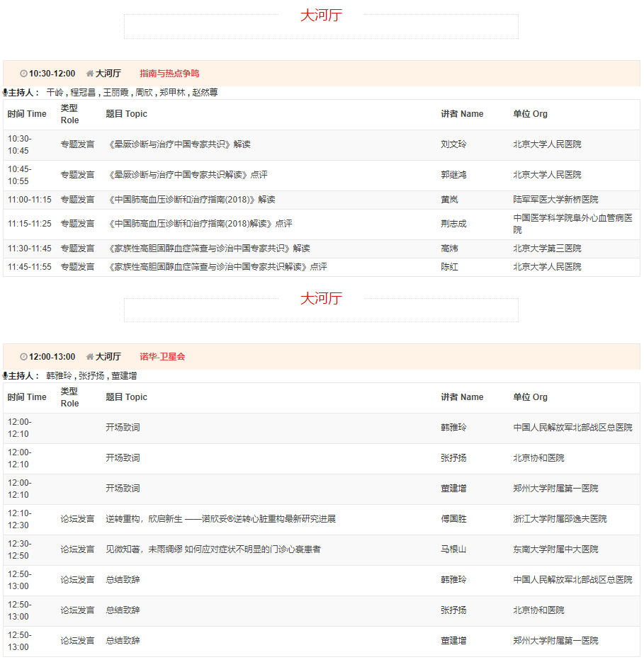Viewport: 644px width, 667px height.
Task: Click clock icon beside 10:30-12:00
Action: click(23, 74)
